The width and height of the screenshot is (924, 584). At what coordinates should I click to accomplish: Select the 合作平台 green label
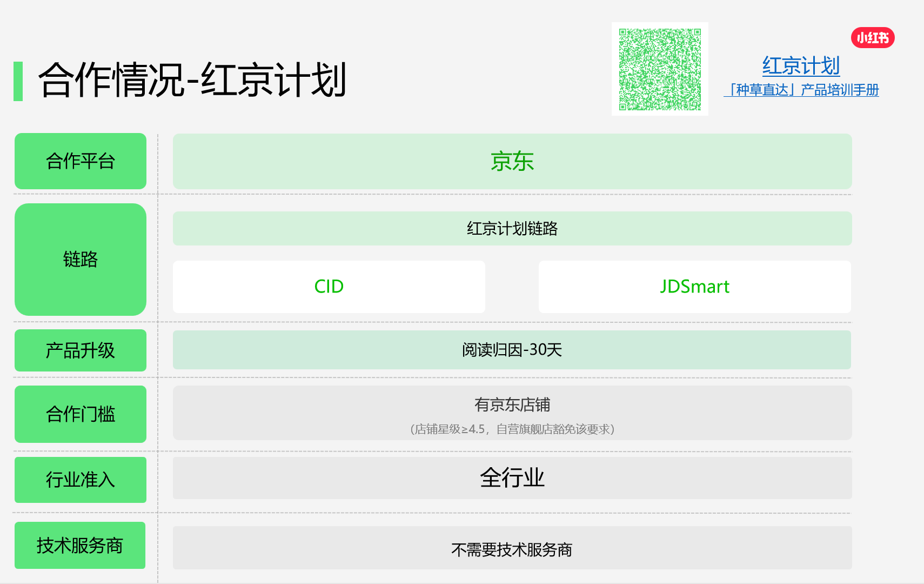pos(81,161)
